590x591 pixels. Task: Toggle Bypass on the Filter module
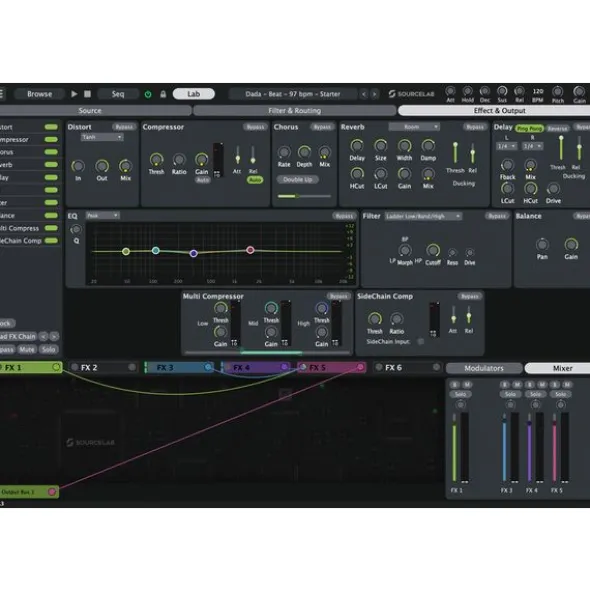pos(497,216)
